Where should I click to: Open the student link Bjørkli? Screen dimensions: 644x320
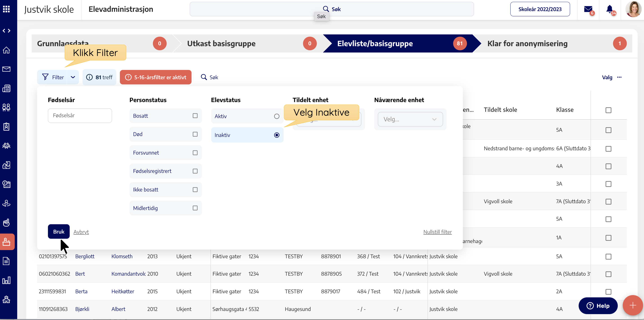82,309
